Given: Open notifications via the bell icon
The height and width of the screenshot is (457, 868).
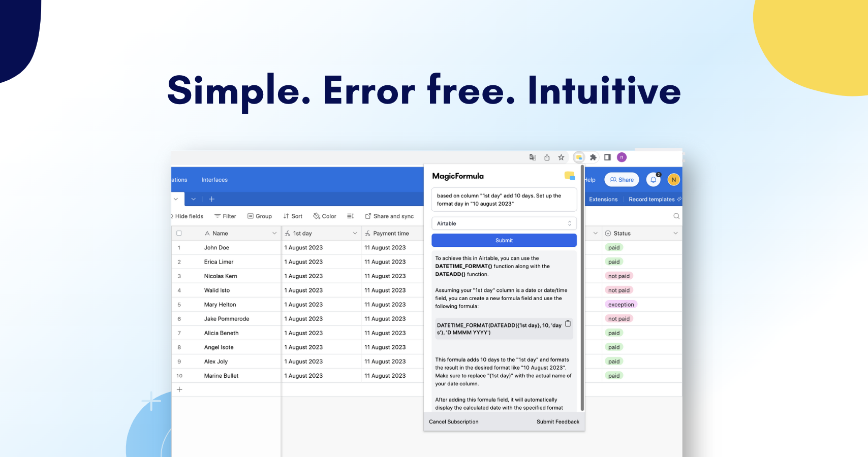Looking at the screenshot, I should click(653, 179).
